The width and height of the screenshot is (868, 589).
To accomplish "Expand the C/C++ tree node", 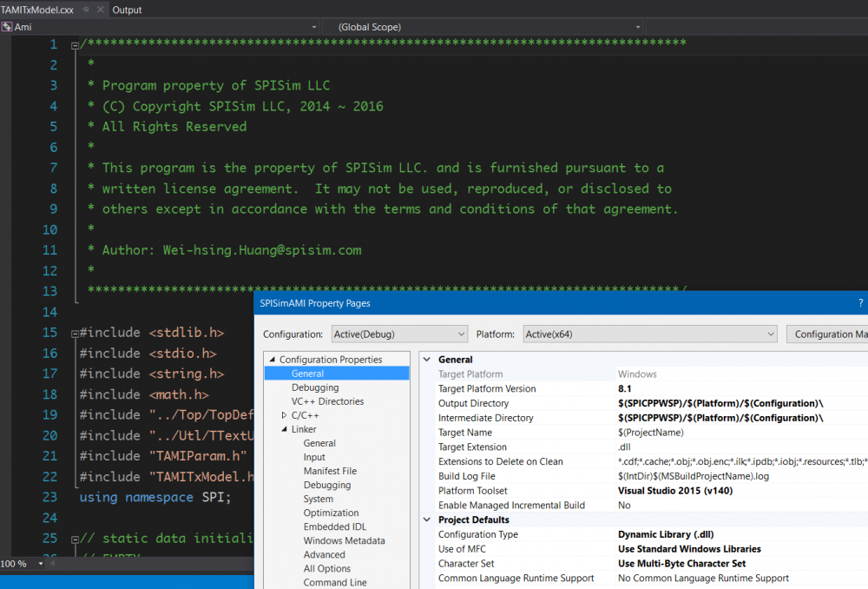I will pyautogui.click(x=284, y=415).
